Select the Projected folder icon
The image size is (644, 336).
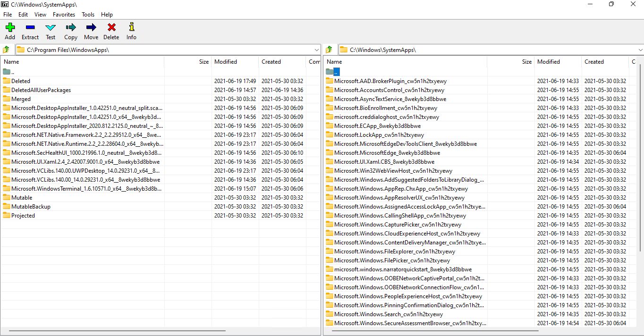click(x=7, y=215)
